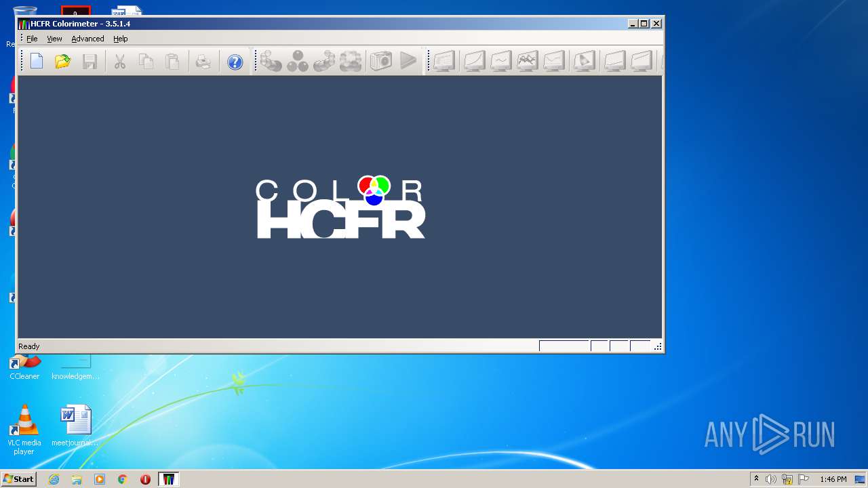The height and width of the screenshot is (488, 868).
Task: Click the HCFR Colorimeter title bar icon
Action: point(24,24)
